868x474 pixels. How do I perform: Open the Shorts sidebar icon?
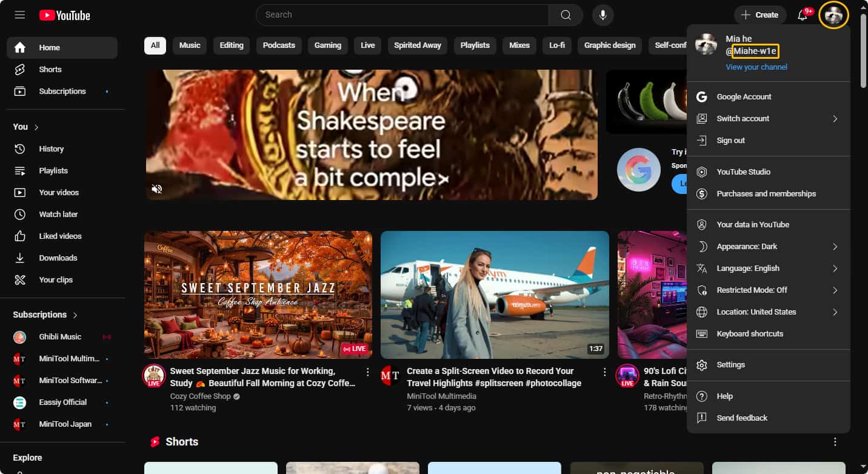20,69
